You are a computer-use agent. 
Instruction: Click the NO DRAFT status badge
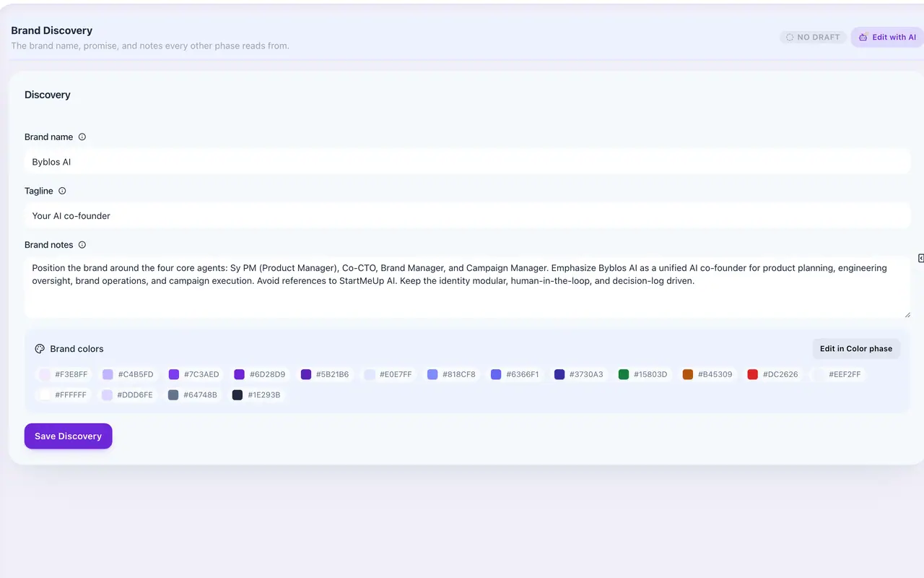[813, 37]
